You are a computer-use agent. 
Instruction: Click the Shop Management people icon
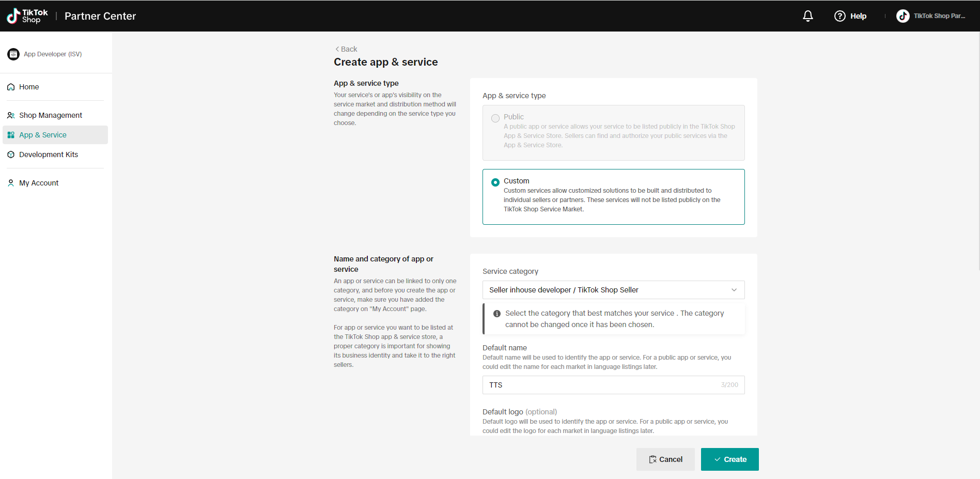(x=11, y=115)
